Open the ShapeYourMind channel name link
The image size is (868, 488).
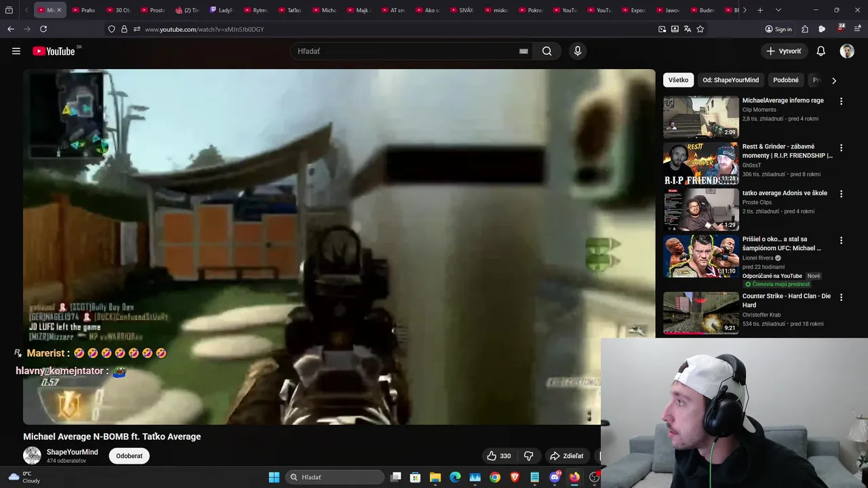tap(72, 452)
